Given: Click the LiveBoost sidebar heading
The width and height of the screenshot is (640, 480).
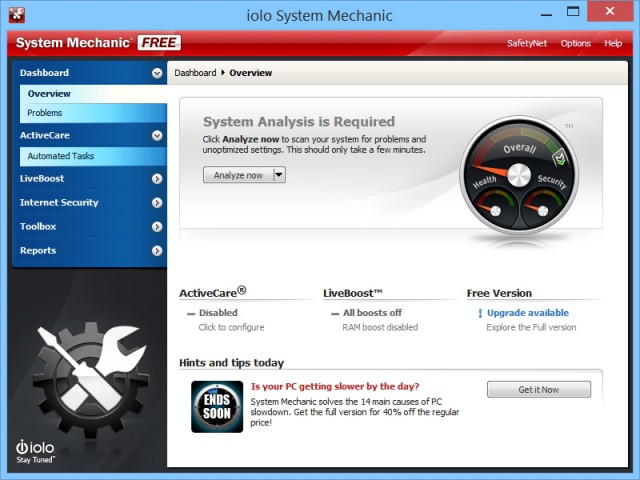Looking at the screenshot, I should point(42,179).
